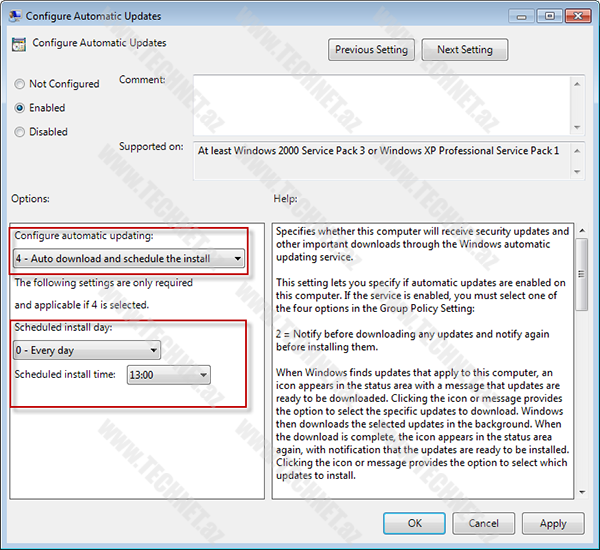Screen dimensions: 600x550
Task: Click the Help panel scrollbar down arrow
Action: tap(581, 490)
